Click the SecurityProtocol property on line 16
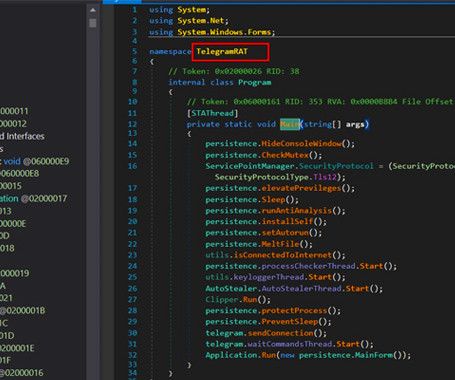The height and width of the screenshot is (380, 455). 336,166
